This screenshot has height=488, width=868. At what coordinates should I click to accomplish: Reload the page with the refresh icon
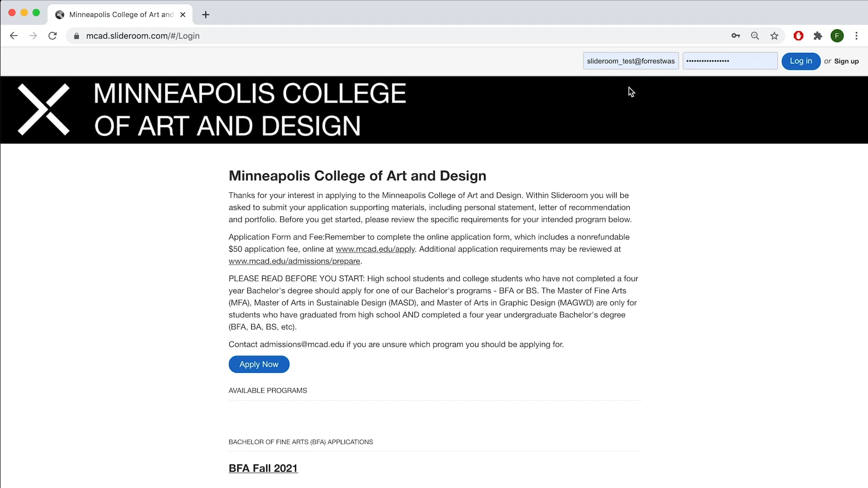[x=52, y=36]
